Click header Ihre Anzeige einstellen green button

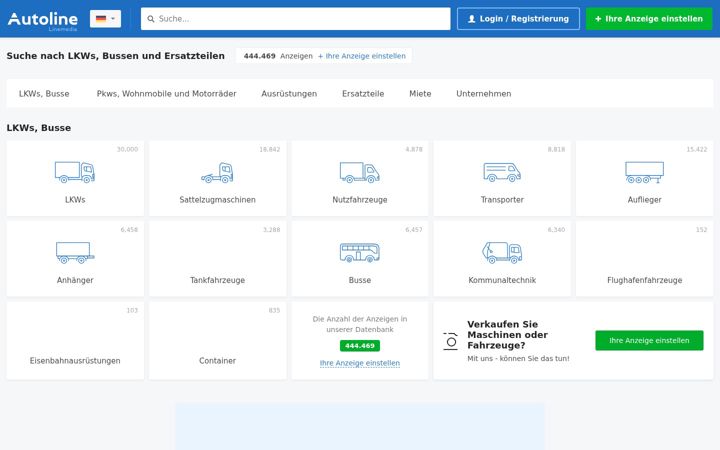pos(649,19)
